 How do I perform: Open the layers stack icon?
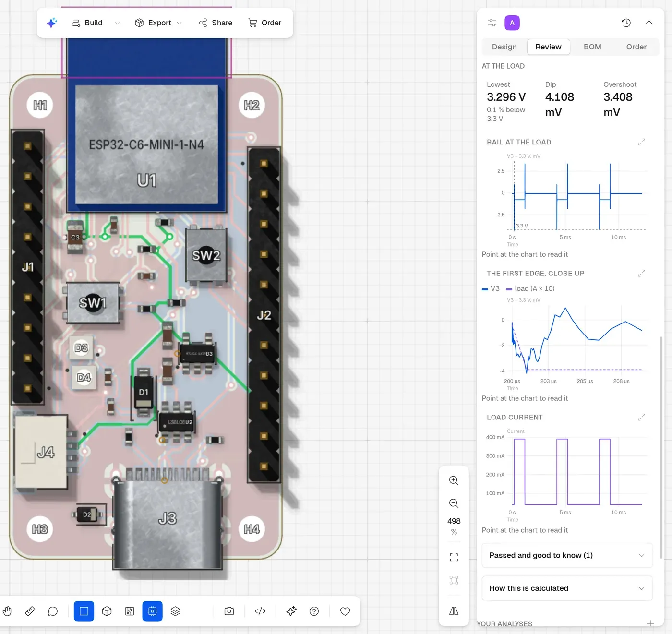[x=175, y=611]
